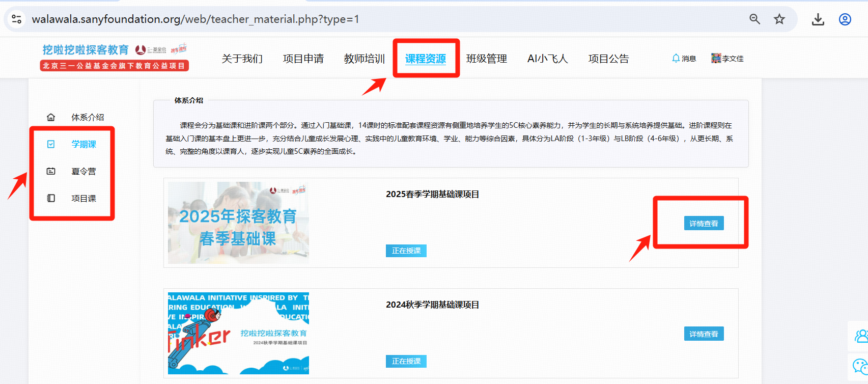Click the customer service headset icon
Image resolution: width=868 pixels, height=384 pixels.
coord(860,336)
